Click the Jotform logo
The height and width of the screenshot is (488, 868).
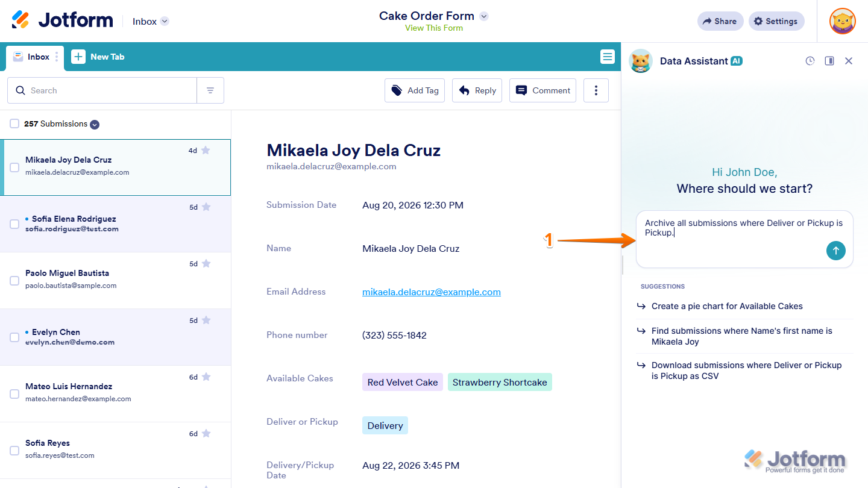pos(62,20)
